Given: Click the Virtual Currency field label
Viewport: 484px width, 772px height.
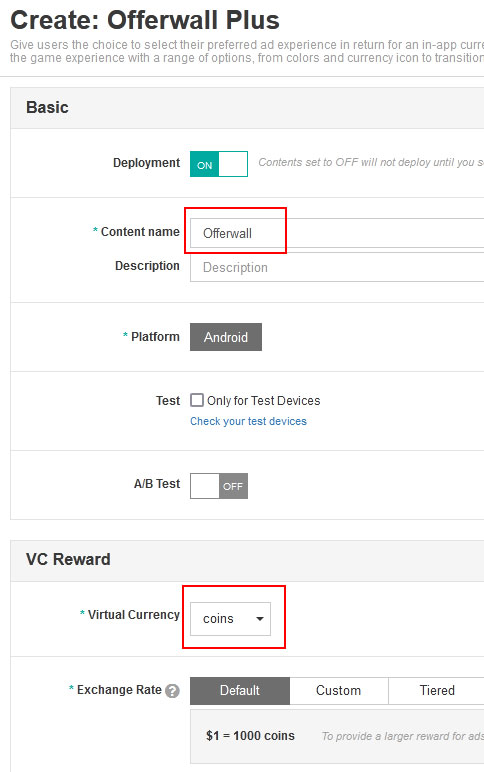Looking at the screenshot, I should [x=133, y=614].
